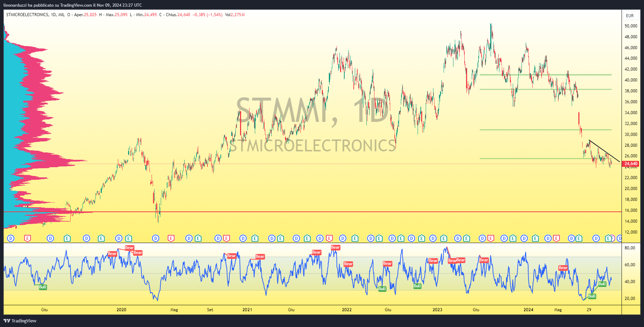The image size is (644, 327).
Task: Open the dividend marker above the 2024 label
Action: (x=524, y=238)
